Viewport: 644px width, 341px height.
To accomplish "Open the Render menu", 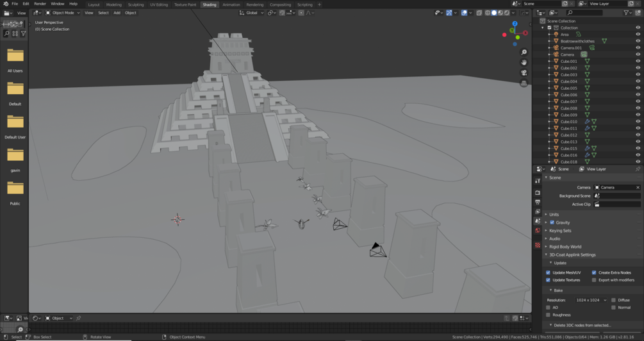I will click(40, 4).
